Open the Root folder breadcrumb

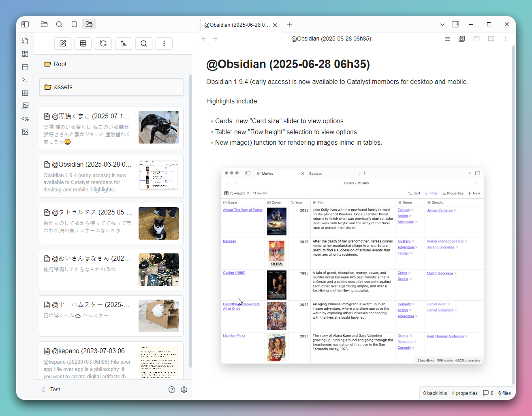[56, 64]
